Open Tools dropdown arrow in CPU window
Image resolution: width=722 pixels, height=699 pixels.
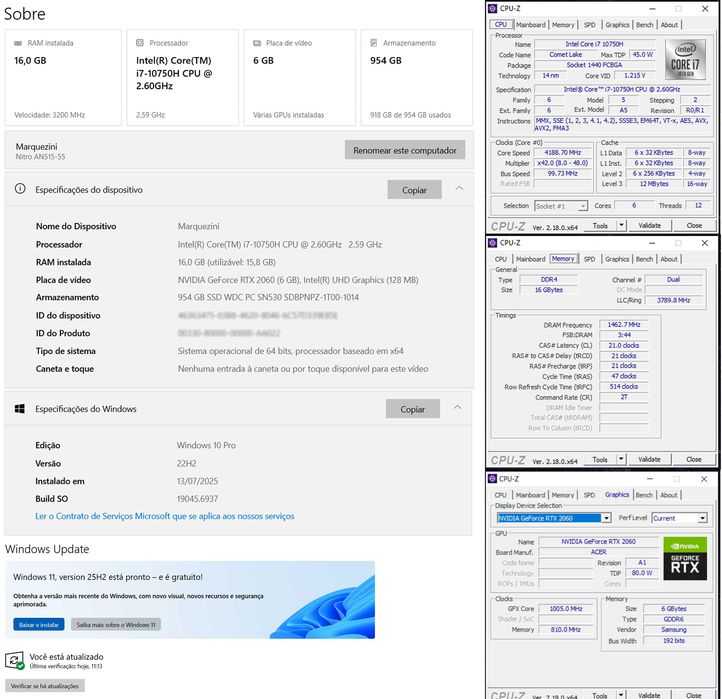click(x=622, y=226)
